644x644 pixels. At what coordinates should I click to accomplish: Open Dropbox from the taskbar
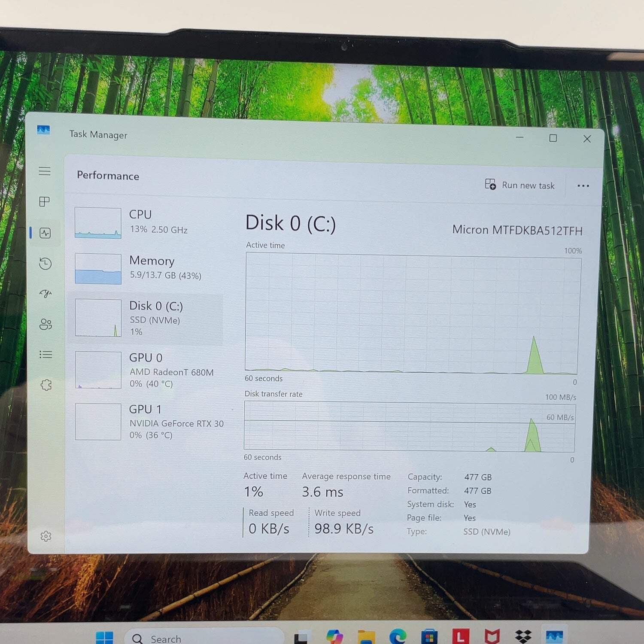point(523,637)
